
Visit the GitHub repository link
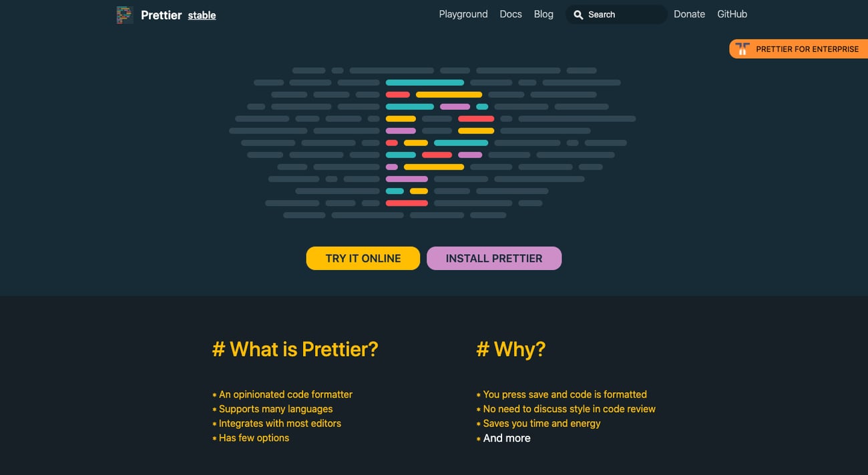[732, 14]
